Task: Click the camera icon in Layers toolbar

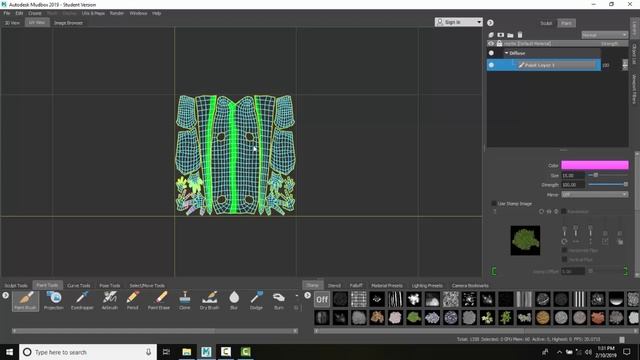Action: 500,35
